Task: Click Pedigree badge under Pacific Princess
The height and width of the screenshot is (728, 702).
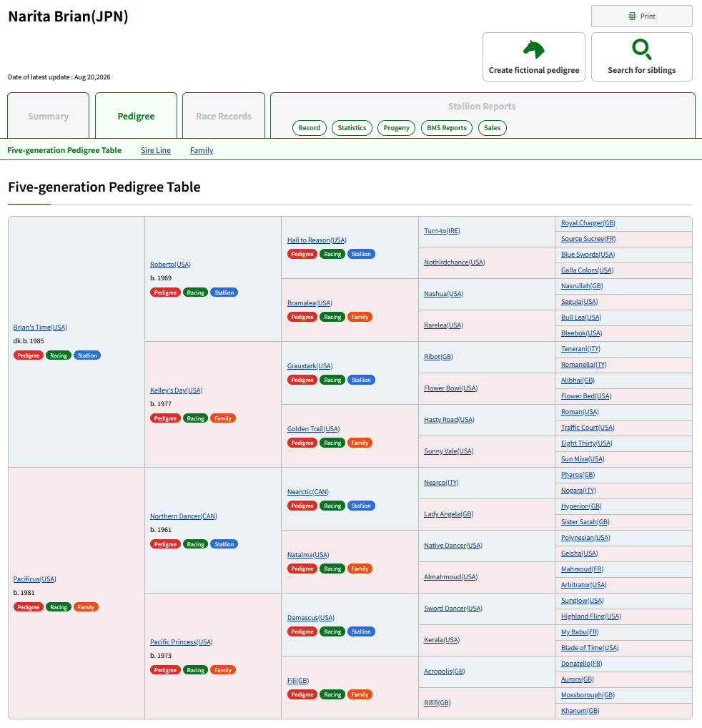Action: [165, 670]
